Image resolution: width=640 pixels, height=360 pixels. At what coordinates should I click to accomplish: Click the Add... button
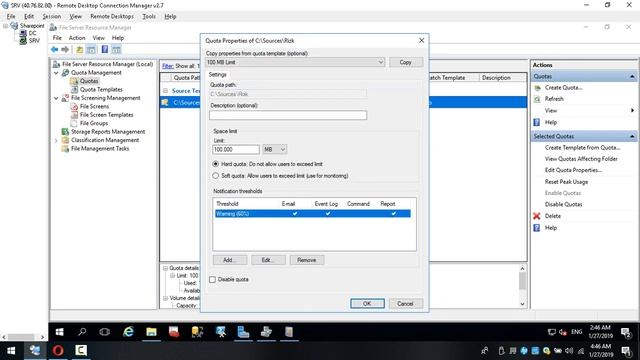(x=230, y=260)
